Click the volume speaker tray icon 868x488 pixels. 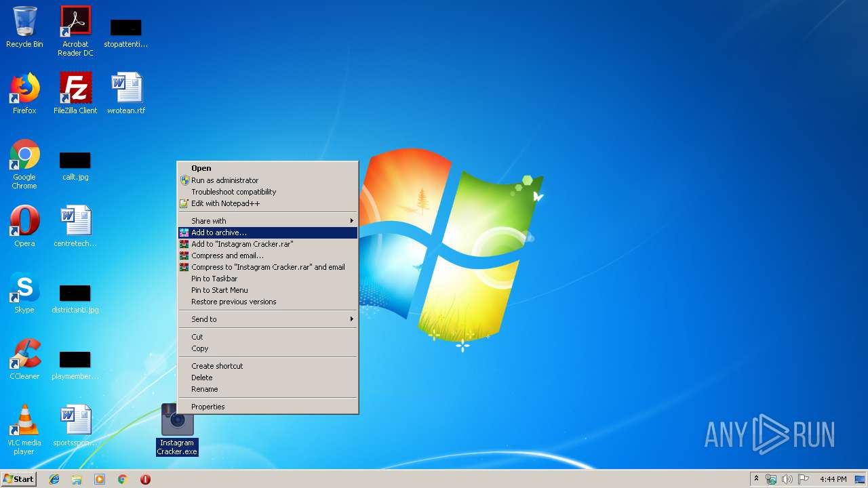787,479
